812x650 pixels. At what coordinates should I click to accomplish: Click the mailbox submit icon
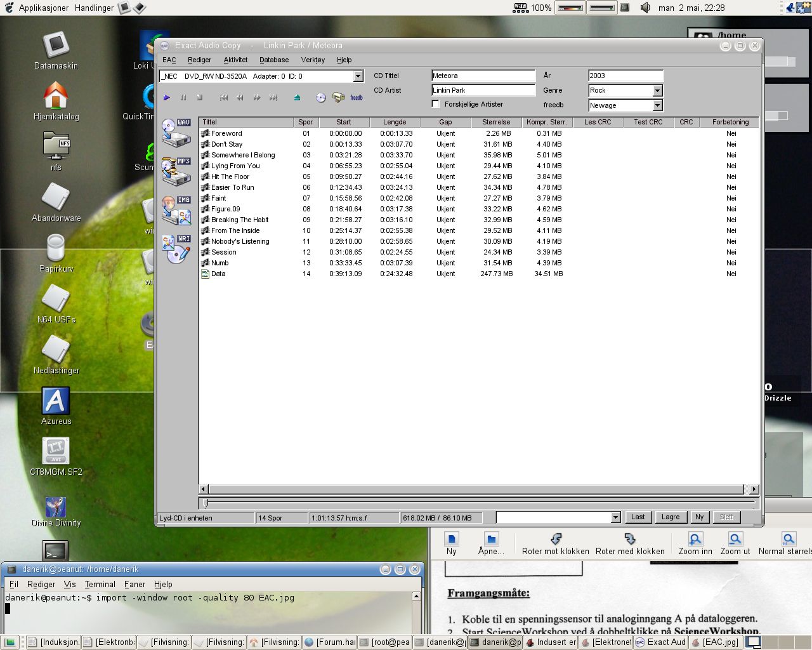pos(339,98)
